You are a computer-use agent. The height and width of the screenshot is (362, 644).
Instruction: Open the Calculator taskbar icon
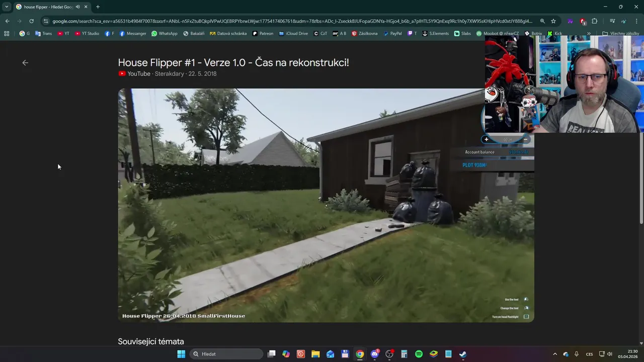pyautogui.click(x=404, y=354)
